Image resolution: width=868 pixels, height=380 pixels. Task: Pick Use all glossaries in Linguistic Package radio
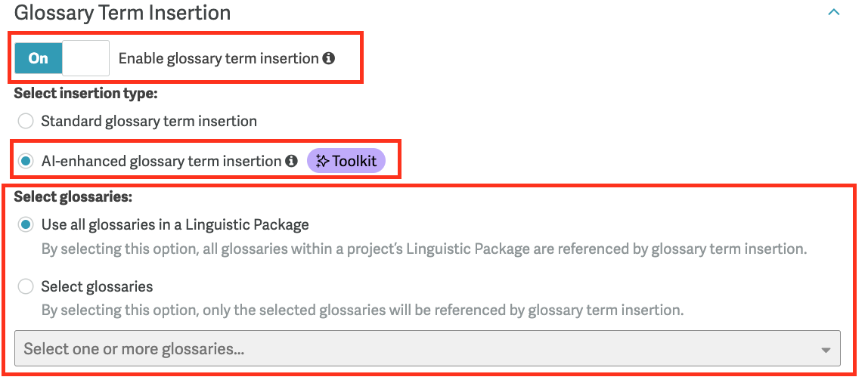tap(26, 225)
